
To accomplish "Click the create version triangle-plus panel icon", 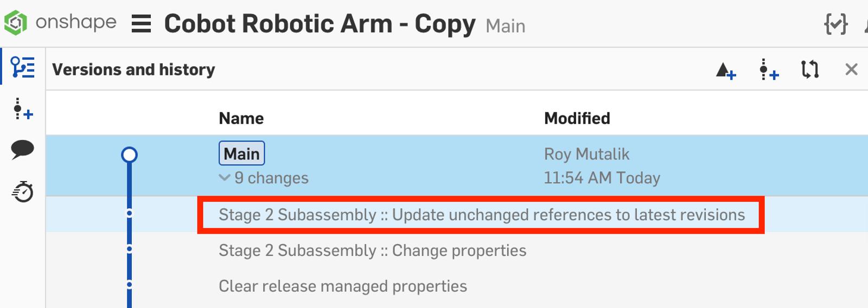I will (x=725, y=70).
